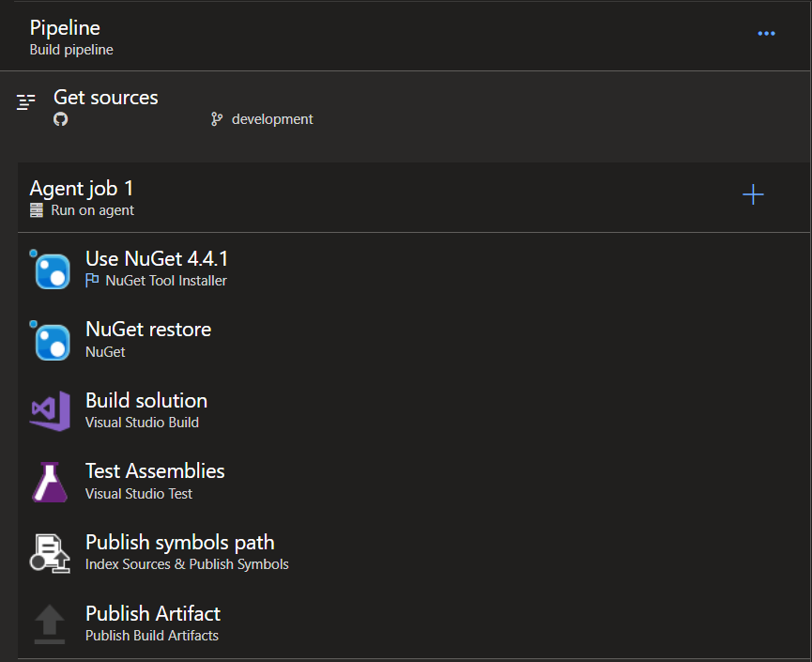Click the Use NuGet 4.4.1 task icon

click(50, 269)
